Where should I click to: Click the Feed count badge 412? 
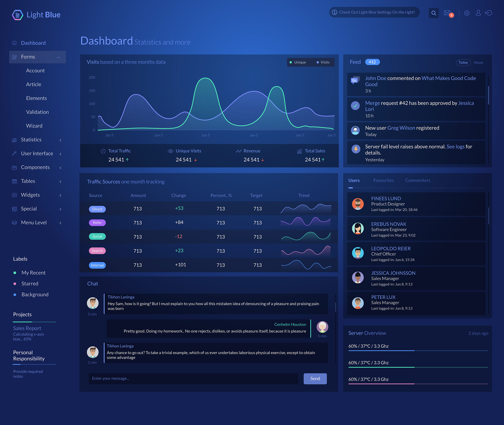pyautogui.click(x=372, y=62)
